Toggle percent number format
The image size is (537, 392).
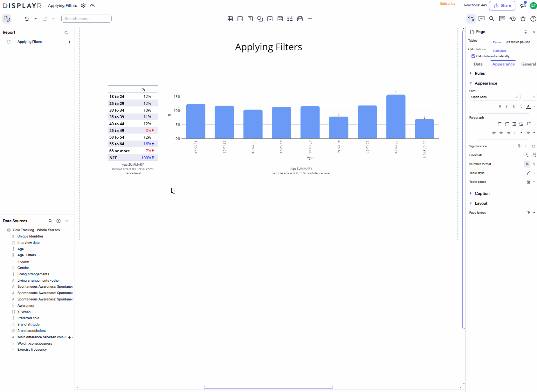[527, 164]
